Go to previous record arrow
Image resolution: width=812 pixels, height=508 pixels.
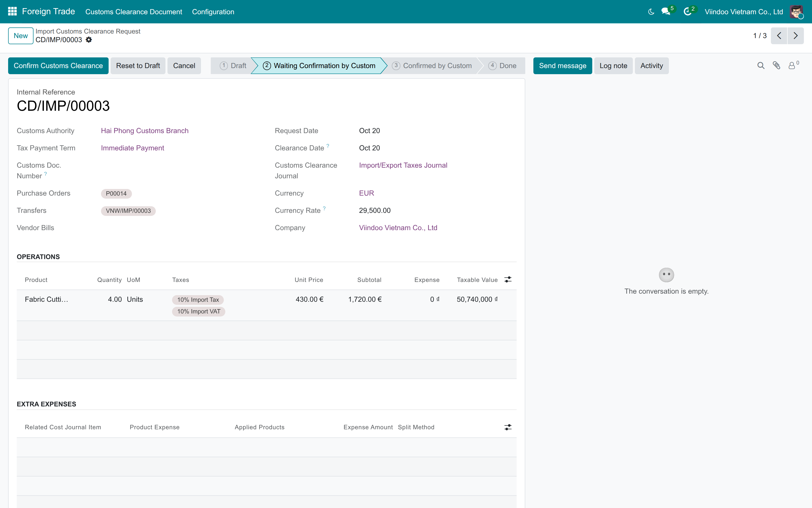click(x=779, y=36)
